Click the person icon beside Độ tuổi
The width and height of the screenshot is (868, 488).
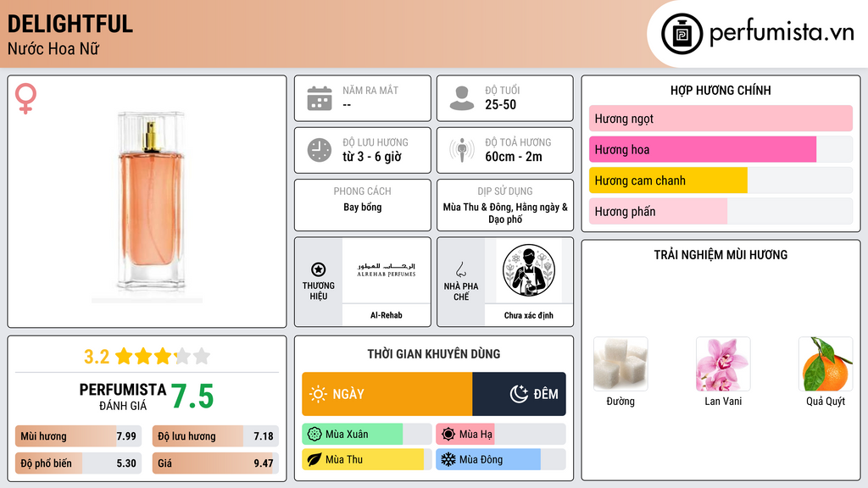click(462, 98)
